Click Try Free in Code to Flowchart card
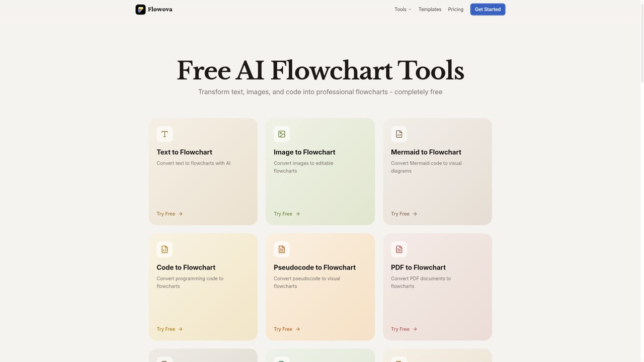This screenshot has height=362, width=644. pyautogui.click(x=170, y=329)
